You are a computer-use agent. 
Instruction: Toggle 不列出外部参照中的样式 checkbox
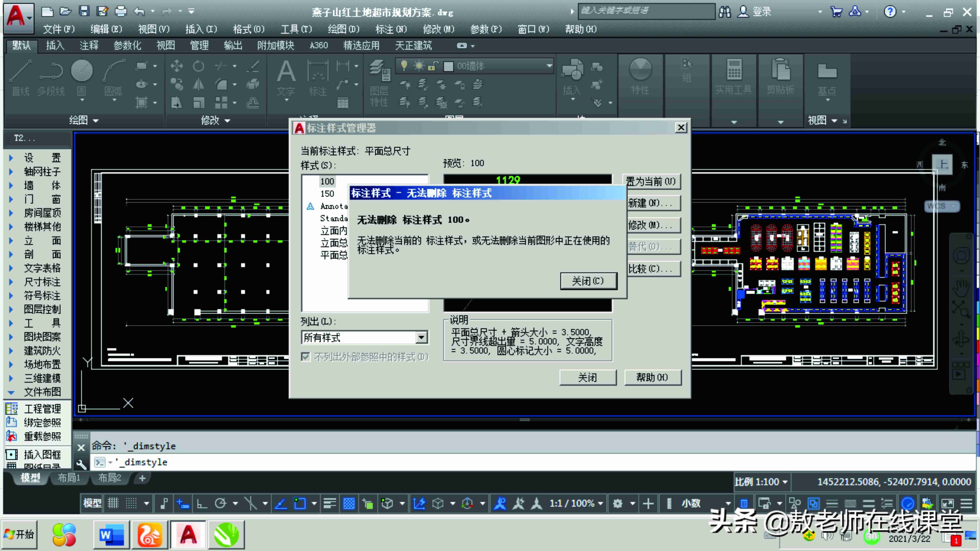click(x=306, y=357)
